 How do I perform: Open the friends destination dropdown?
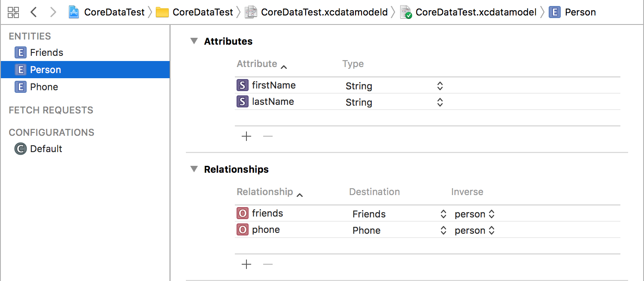click(x=443, y=214)
